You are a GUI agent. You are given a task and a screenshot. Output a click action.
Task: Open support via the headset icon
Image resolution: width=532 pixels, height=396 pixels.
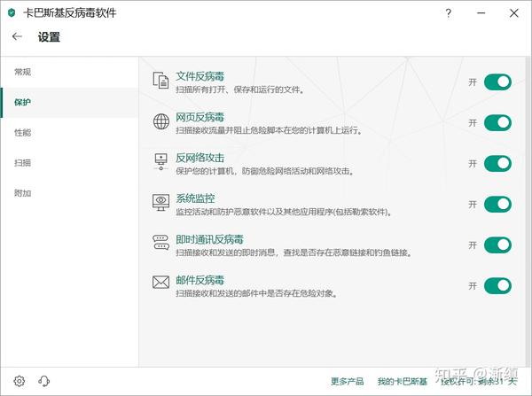coord(43,381)
